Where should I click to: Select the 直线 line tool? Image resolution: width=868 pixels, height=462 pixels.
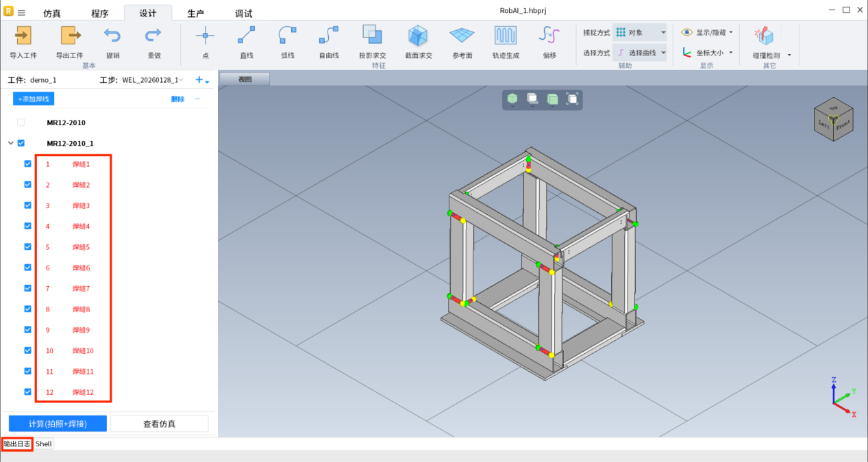(247, 36)
